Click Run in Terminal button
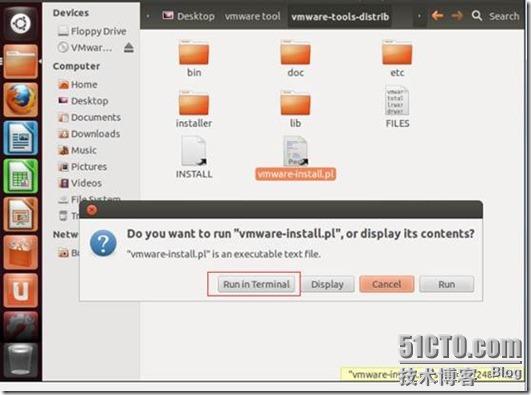 (256, 284)
